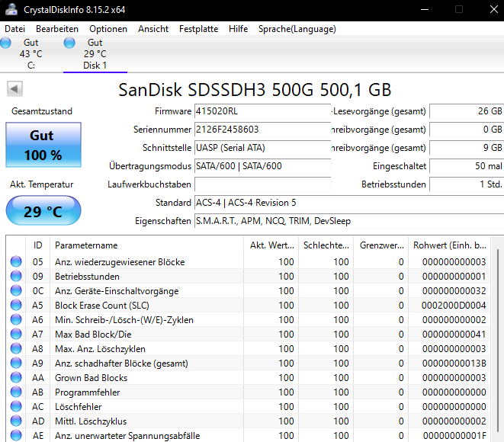Image resolution: width=504 pixels, height=442 pixels.
Task: Click raw value 0002000D0004
Action: tap(454, 305)
